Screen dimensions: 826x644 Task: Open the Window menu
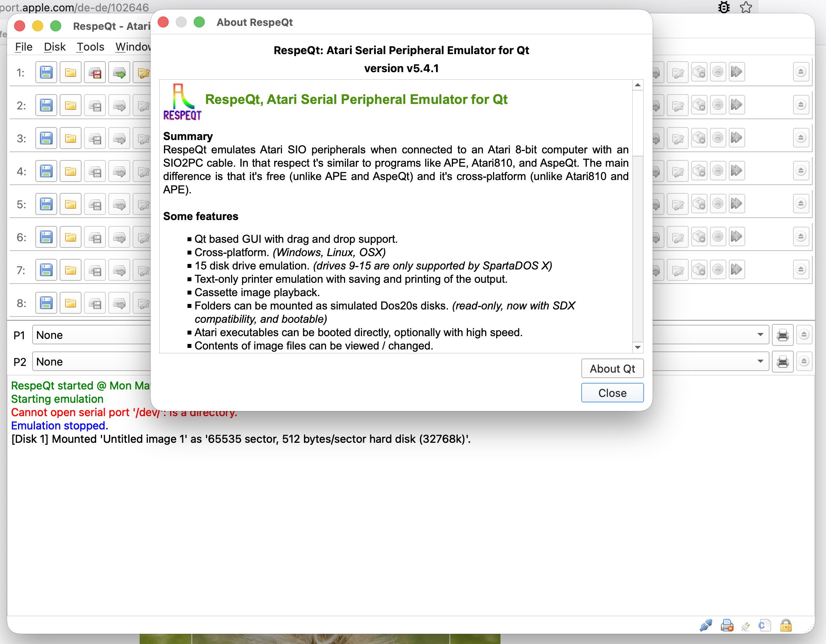pyautogui.click(x=133, y=47)
